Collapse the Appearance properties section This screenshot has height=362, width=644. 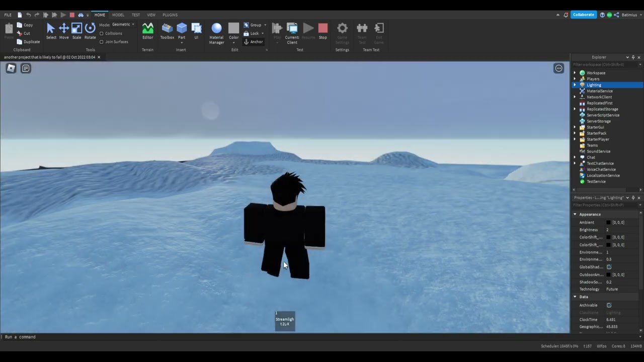575,214
